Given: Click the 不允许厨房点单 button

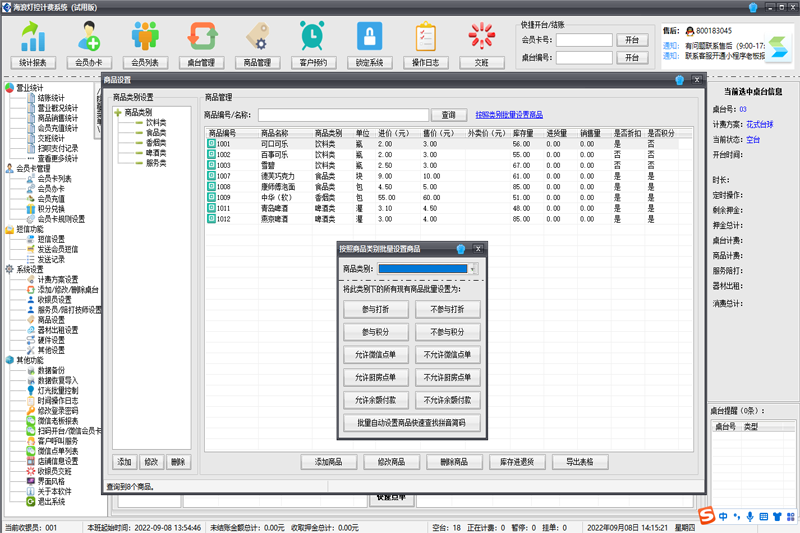Looking at the screenshot, I should coord(447,377).
